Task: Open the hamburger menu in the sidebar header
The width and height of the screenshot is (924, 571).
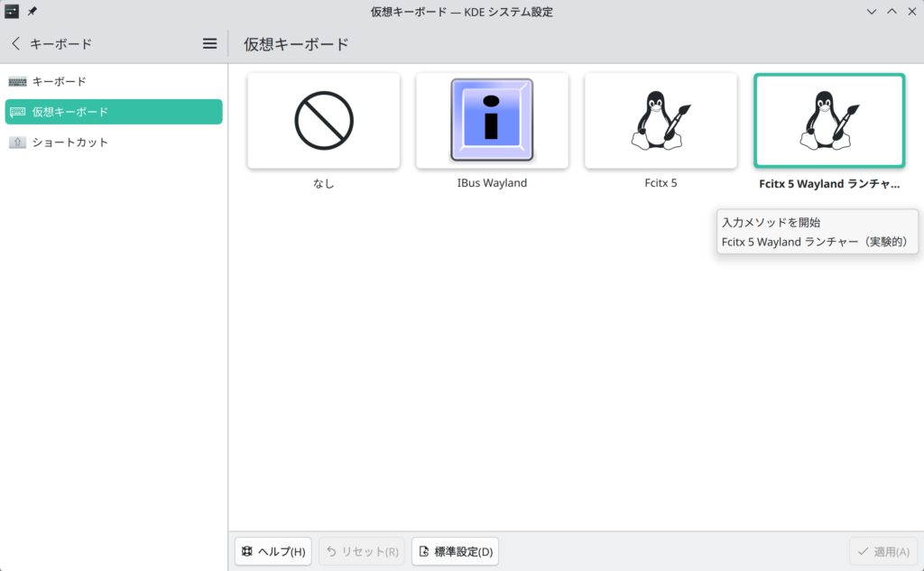Action: 209,43
